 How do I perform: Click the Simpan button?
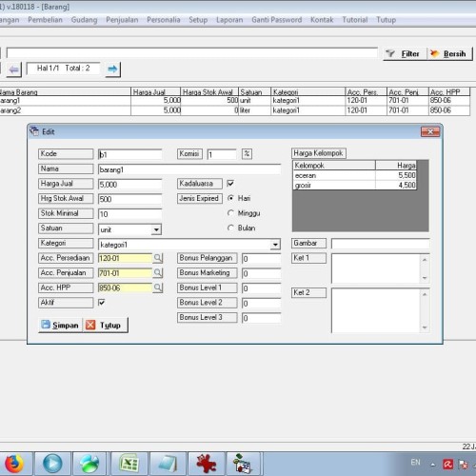point(60,325)
